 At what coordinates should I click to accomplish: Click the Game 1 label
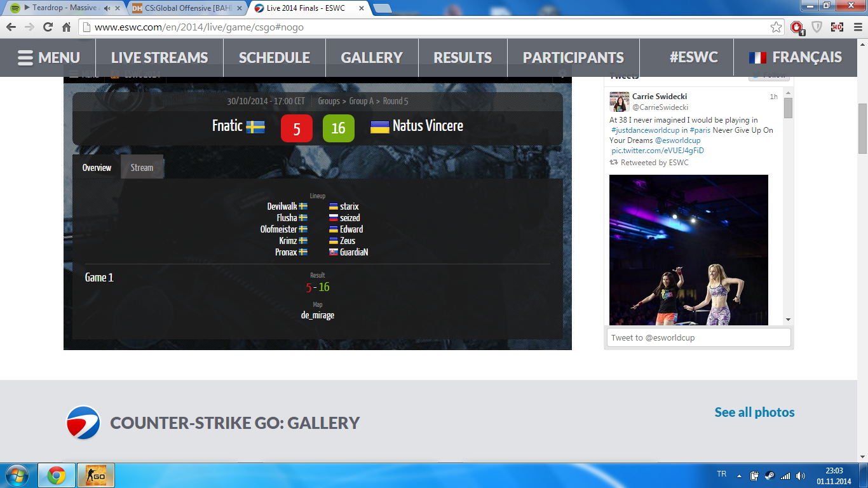click(99, 278)
